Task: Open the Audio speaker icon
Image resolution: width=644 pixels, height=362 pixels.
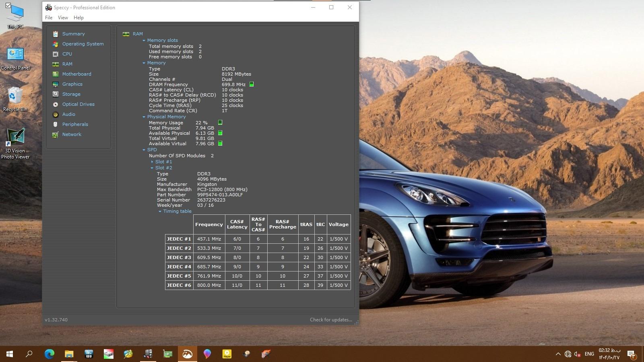Action: 56,114
